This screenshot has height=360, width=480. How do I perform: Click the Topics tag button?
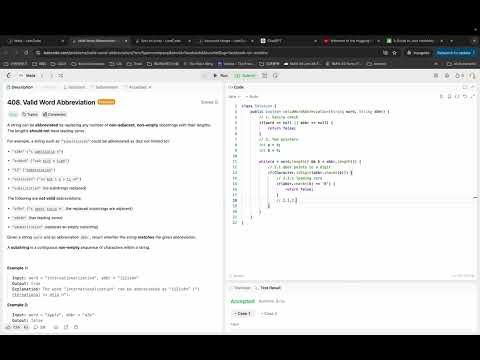[x=30, y=114]
